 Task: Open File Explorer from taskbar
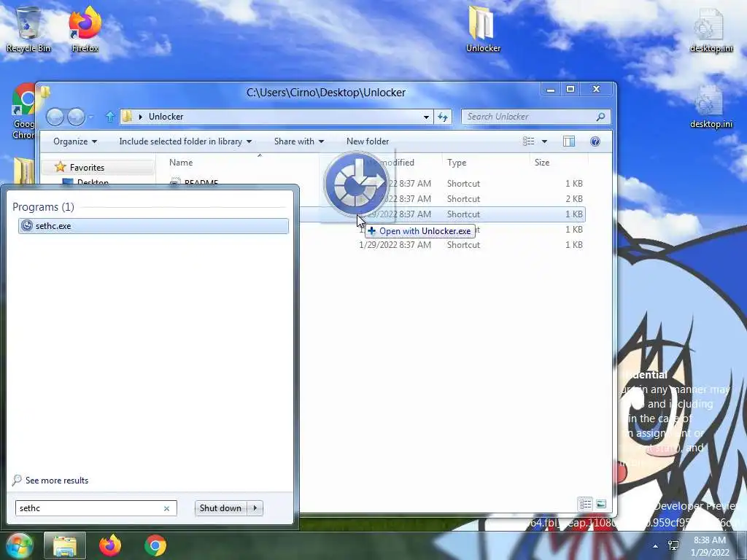(x=65, y=545)
